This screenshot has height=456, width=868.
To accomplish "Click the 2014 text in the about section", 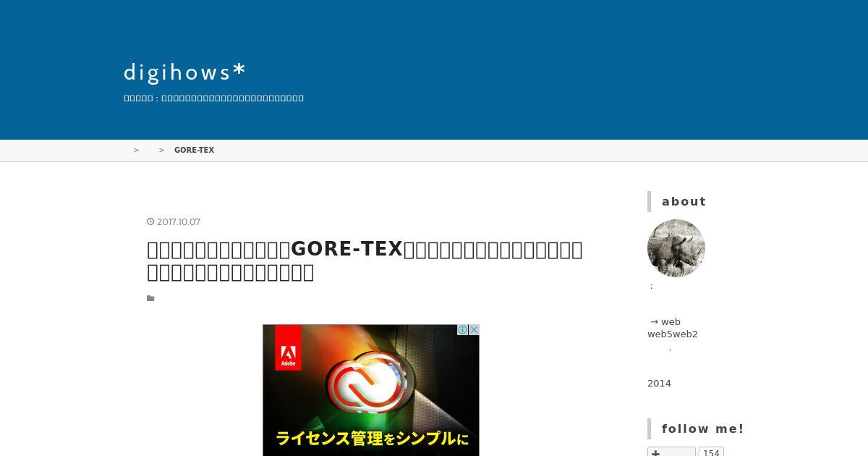I will coord(659,384).
